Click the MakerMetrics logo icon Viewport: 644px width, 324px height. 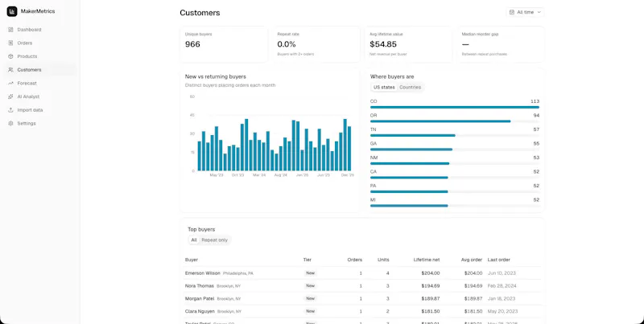tap(12, 11)
